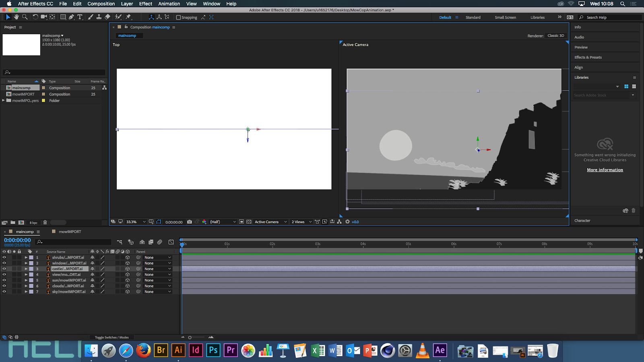644x362 pixels.
Task: Select the Horizontal Type tool
Action: click(80, 17)
